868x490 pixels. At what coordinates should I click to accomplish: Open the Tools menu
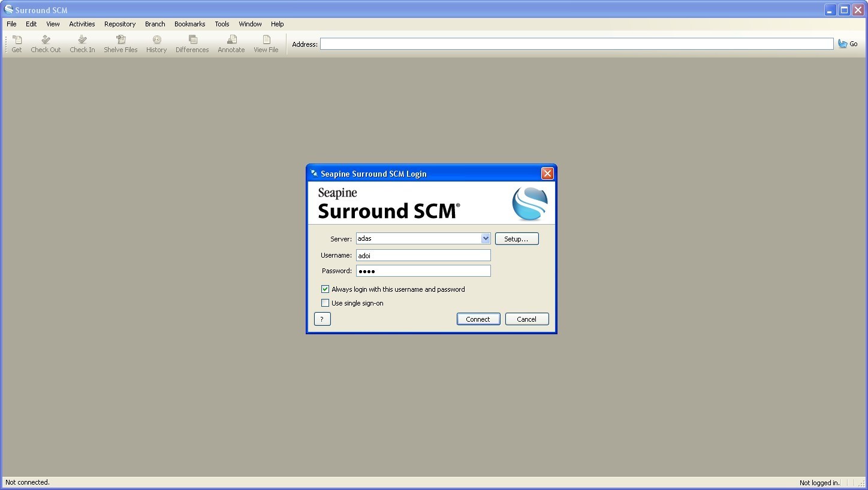(222, 24)
